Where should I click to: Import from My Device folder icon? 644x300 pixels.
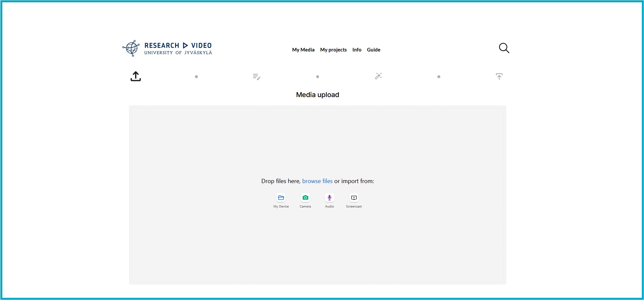coord(281,198)
